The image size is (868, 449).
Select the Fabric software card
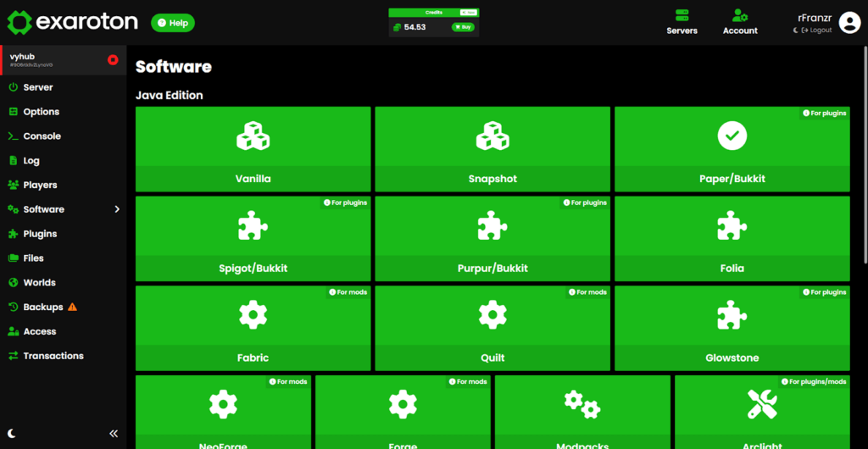[253, 329]
